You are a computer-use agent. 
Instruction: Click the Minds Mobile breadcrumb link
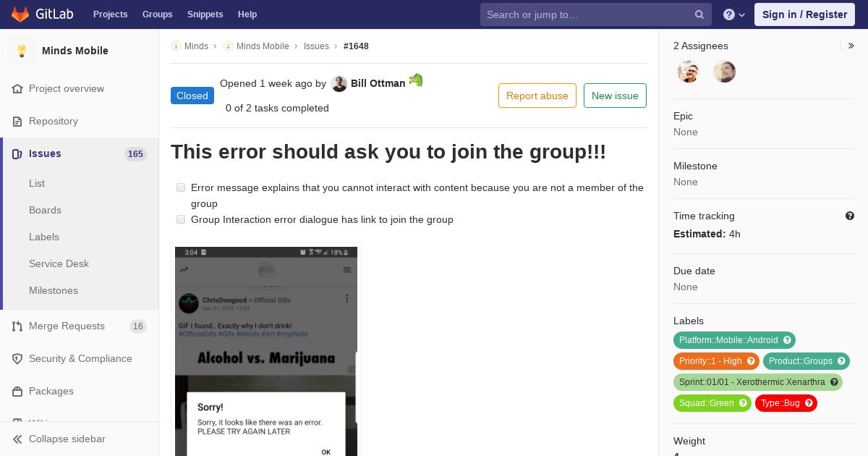pyautogui.click(x=263, y=46)
